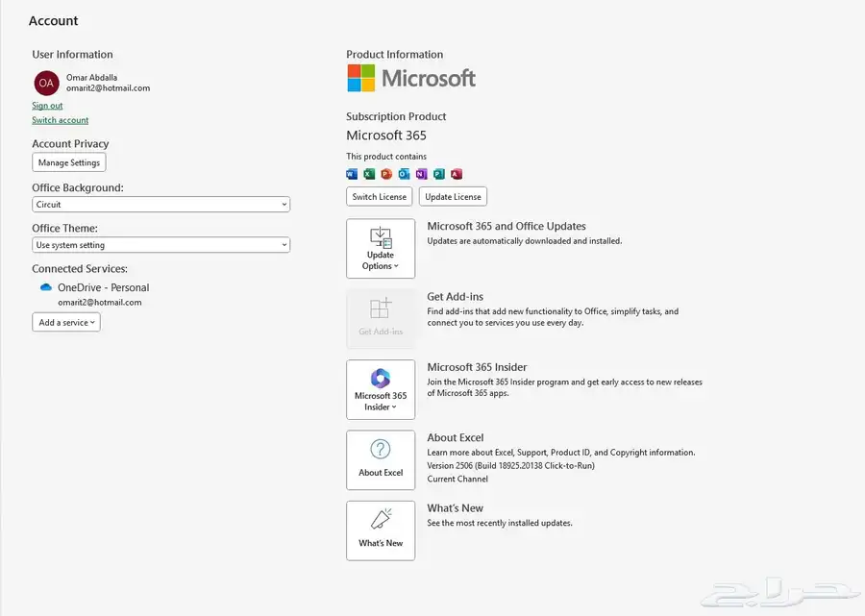Click the Update License button
Image resolution: width=865 pixels, height=616 pixels.
(x=453, y=196)
